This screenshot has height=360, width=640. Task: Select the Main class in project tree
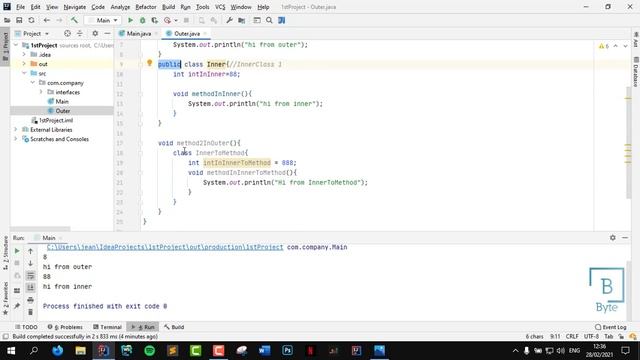pyautogui.click(x=62, y=102)
